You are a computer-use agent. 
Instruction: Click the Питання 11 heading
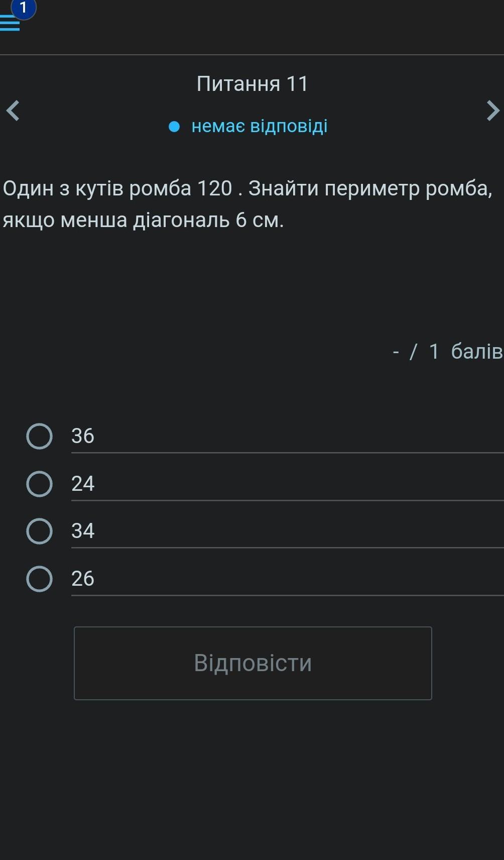coord(252,84)
